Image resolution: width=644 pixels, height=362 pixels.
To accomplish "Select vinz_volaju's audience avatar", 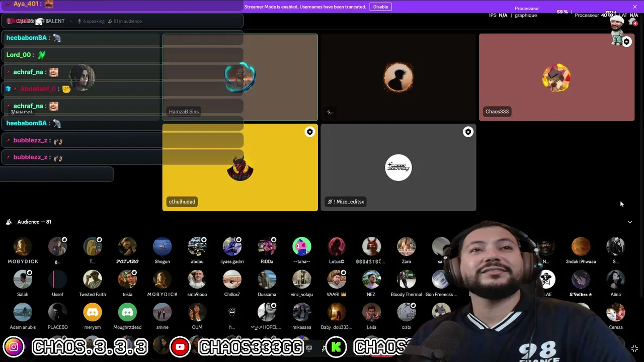I will click(x=302, y=279).
